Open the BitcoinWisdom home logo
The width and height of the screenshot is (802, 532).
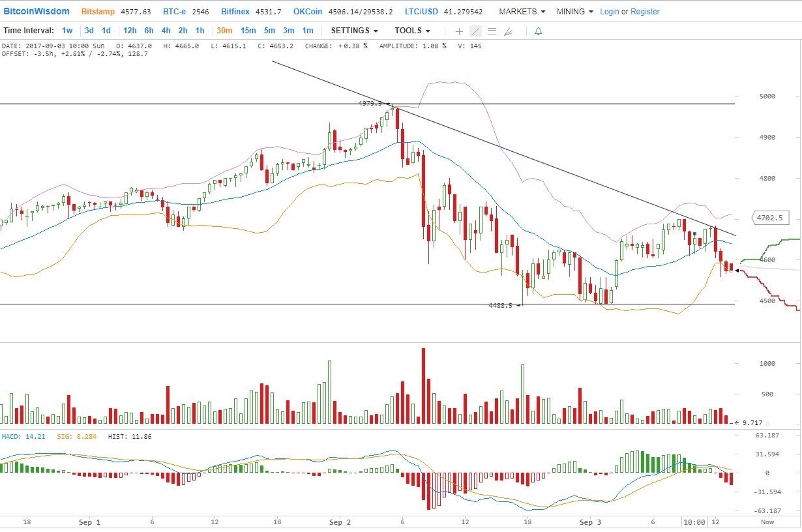37,12
